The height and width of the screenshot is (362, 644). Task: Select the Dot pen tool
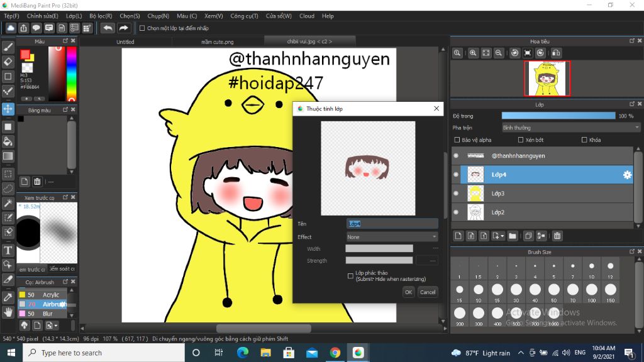tap(8, 91)
